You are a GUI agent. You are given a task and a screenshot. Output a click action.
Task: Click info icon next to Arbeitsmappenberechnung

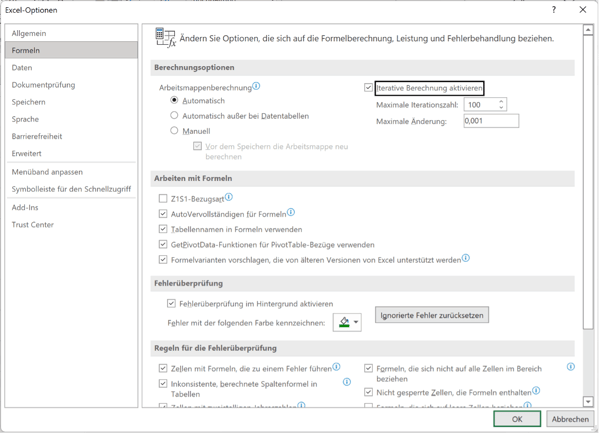(256, 86)
